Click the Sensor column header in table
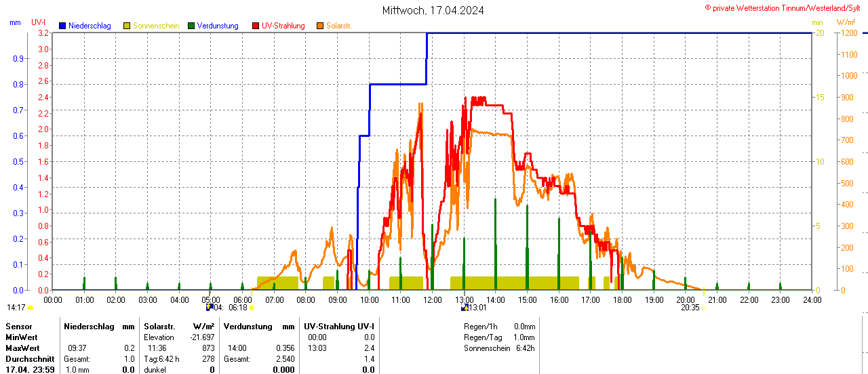 click(x=19, y=327)
